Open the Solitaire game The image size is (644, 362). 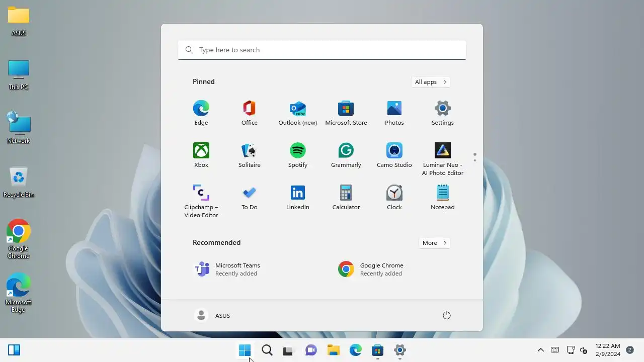coord(250,155)
